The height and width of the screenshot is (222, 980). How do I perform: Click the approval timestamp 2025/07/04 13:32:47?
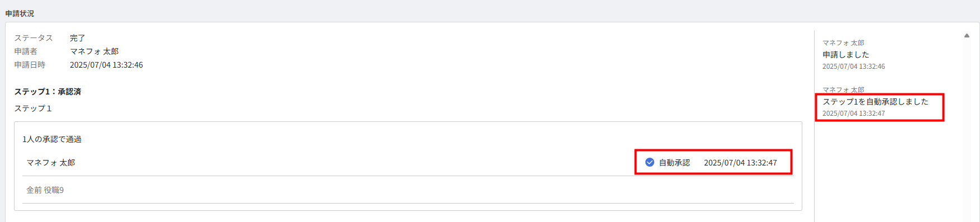[740, 163]
